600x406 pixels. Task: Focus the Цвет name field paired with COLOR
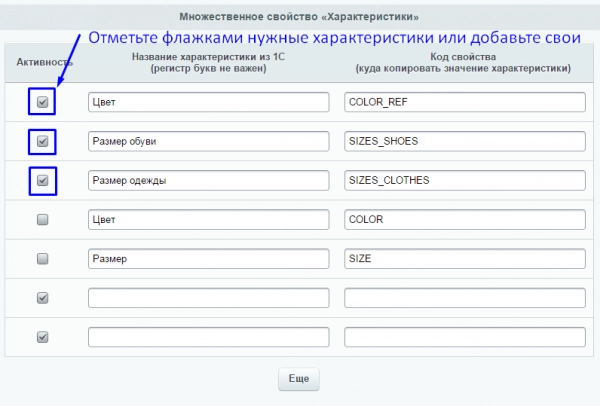209,219
